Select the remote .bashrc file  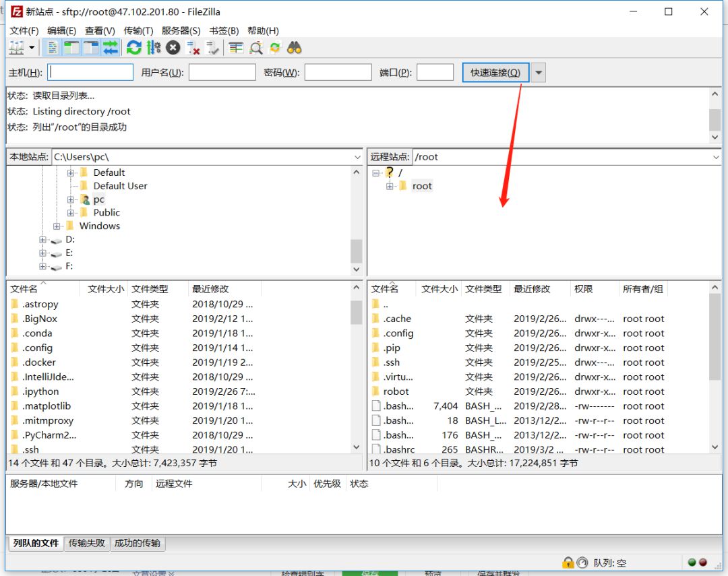(x=399, y=450)
